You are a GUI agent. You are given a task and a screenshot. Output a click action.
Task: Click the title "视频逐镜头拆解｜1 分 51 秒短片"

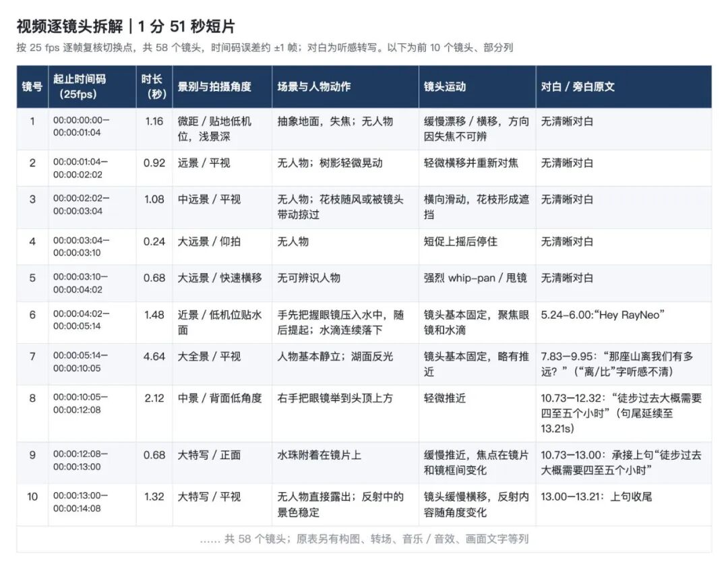[x=126, y=26]
